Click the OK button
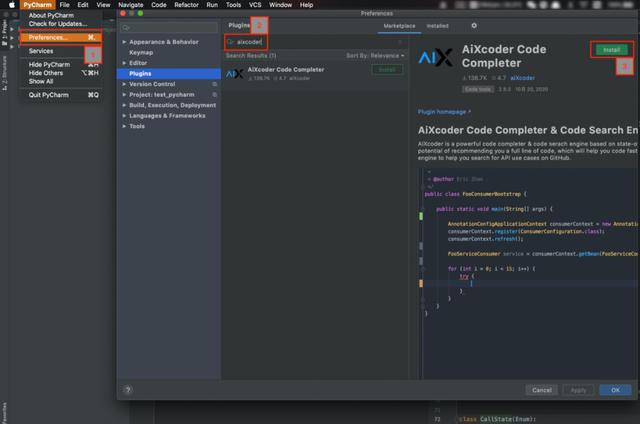The height and width of the screenshot is (424, 640). click(616, 390)
